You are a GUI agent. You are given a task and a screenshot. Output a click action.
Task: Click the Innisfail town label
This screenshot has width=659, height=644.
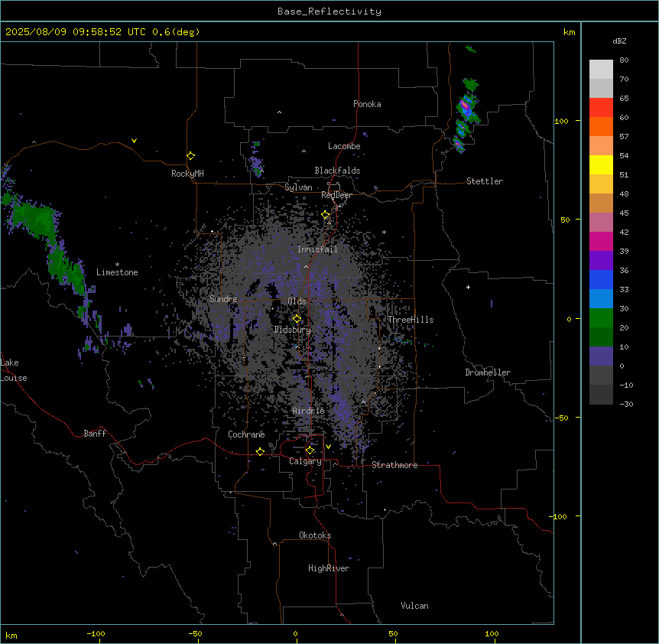pyautogui.click(x=317, y=249)
